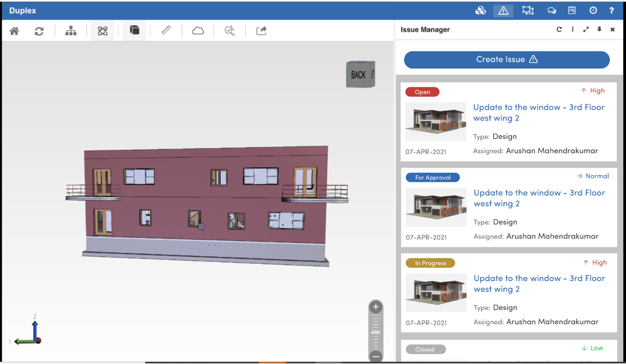The width and height of the screenshot is (626, 364).
Task: Click assignee name on For Approval issue
Action: click(553, 236)
